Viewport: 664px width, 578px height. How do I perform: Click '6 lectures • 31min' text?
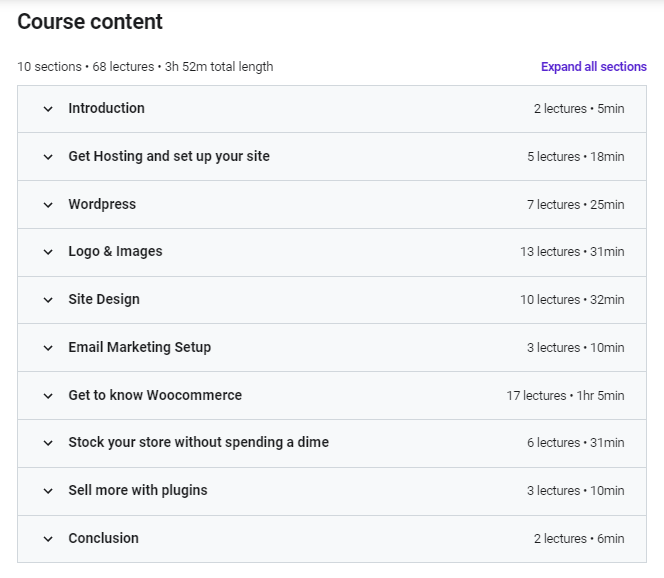coord(575,443)
